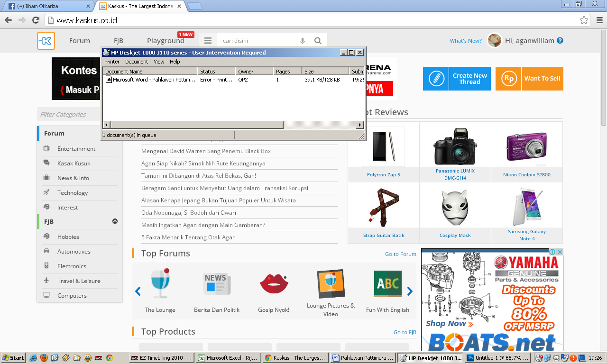This screenshot has height=364, width=607.
Task: Select Microsoft Word - Pahlawan Pattimura print job
Action: (150, 80)
